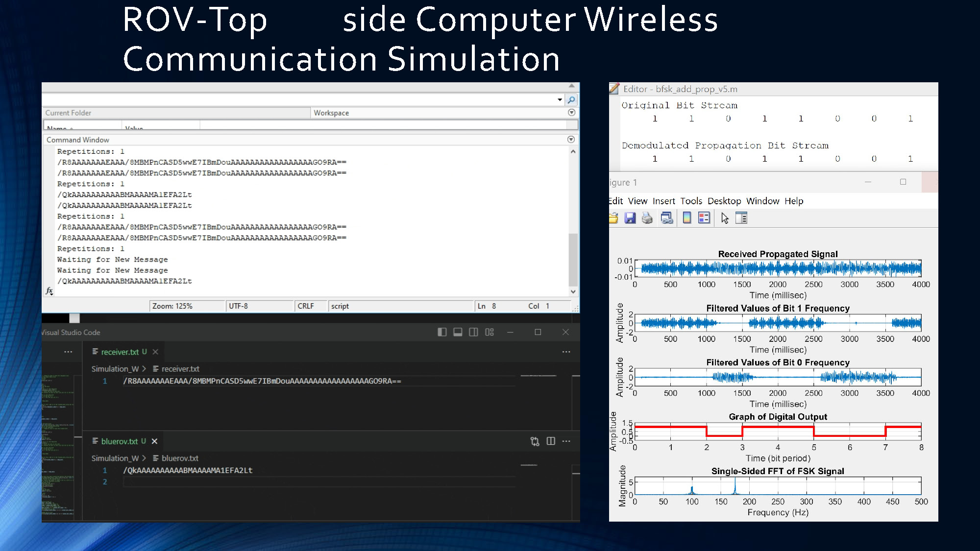Split the bluerov.txt editor using split icon
The width and height of the screenshot is (980, 551).
551,441
